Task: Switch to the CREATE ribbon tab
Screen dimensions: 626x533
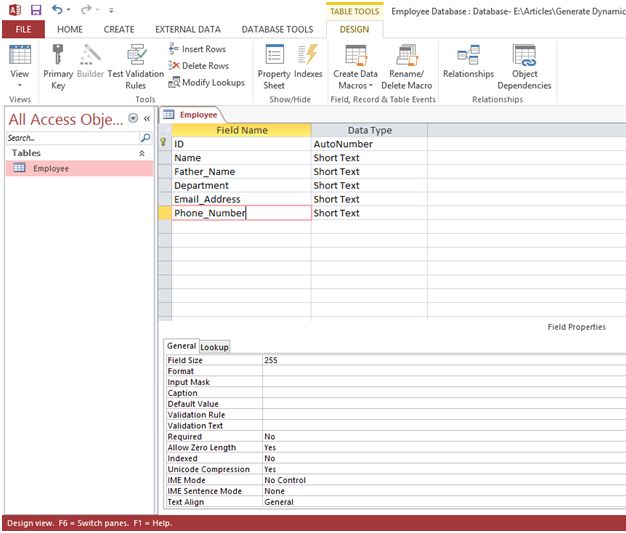Action: [119, 30]
